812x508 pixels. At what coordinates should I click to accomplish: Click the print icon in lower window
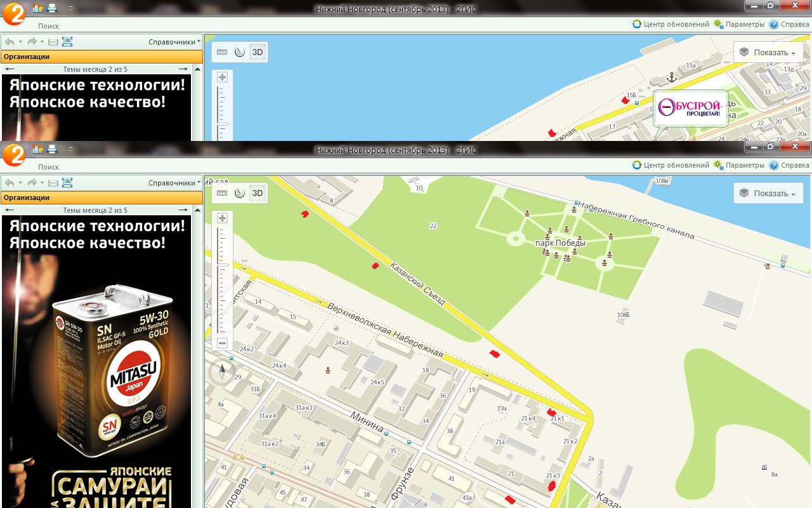click(52, 149)
